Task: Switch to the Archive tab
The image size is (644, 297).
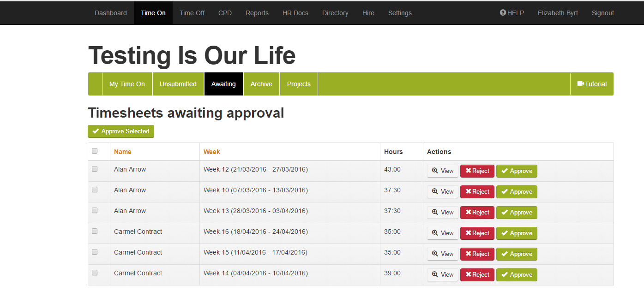Action: (261, 84)
